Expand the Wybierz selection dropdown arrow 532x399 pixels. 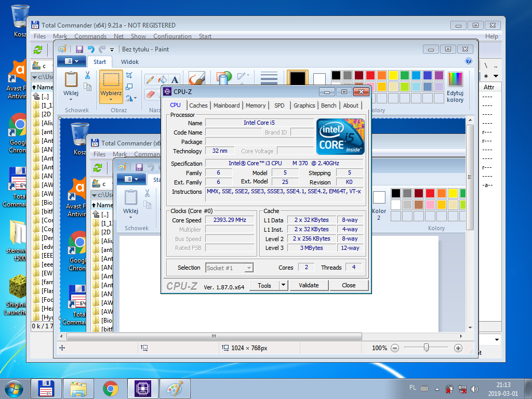pyautogui.click(x=111, y=100)
